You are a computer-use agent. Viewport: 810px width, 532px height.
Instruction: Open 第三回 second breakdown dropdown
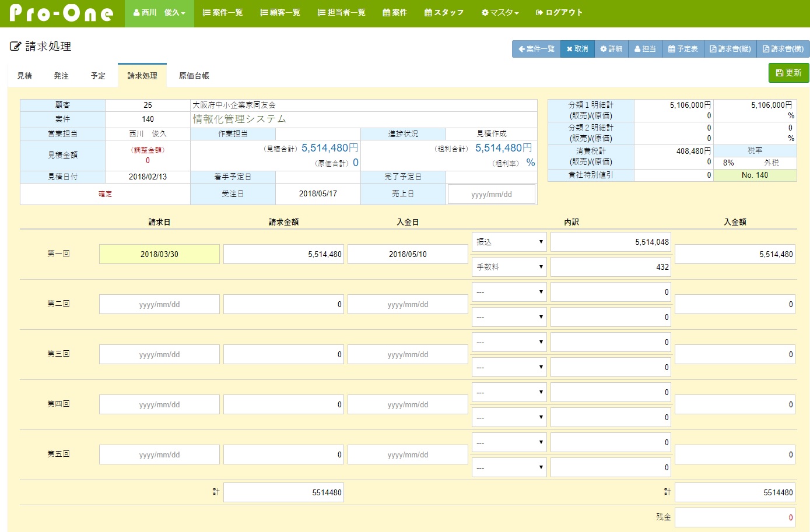tap(509, 367)
